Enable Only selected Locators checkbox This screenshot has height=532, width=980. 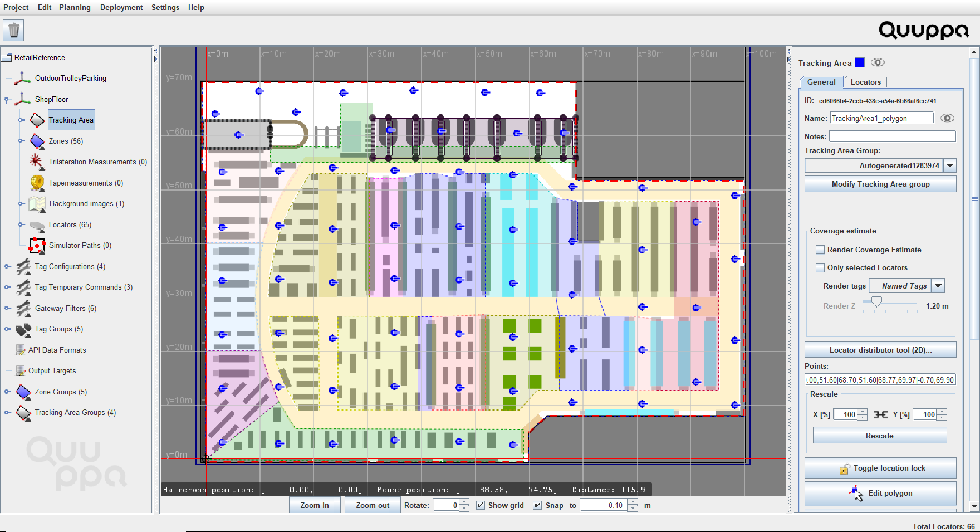[x=820, y=267]
